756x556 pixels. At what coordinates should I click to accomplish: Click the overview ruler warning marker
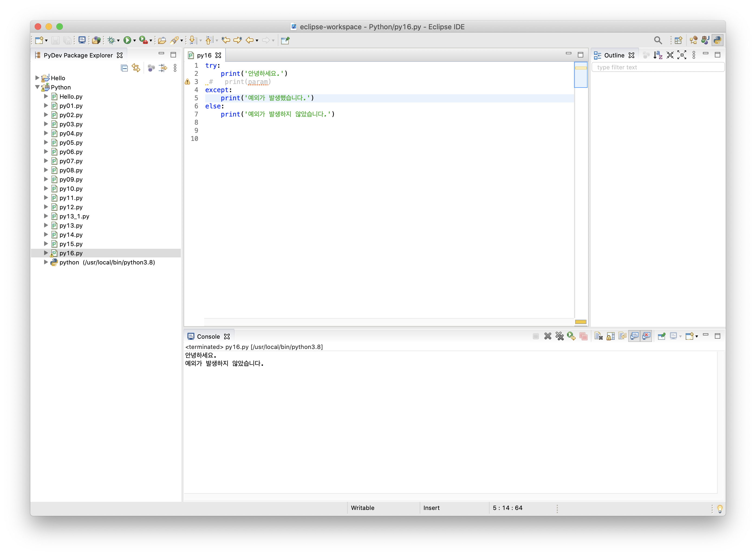(x=581, y=68)
